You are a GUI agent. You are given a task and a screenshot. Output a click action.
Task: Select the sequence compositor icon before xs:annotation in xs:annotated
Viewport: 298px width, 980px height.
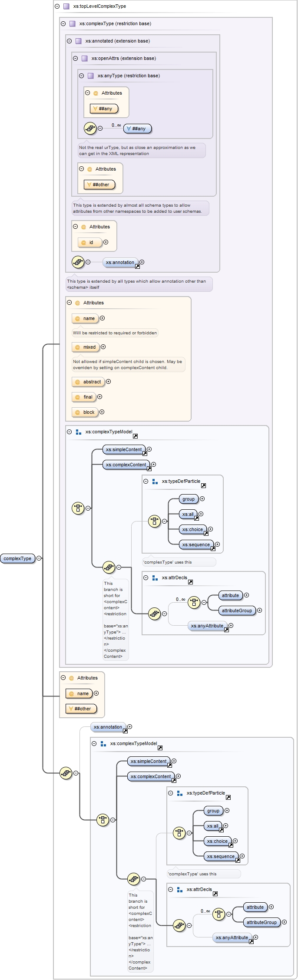click(78, 262)
